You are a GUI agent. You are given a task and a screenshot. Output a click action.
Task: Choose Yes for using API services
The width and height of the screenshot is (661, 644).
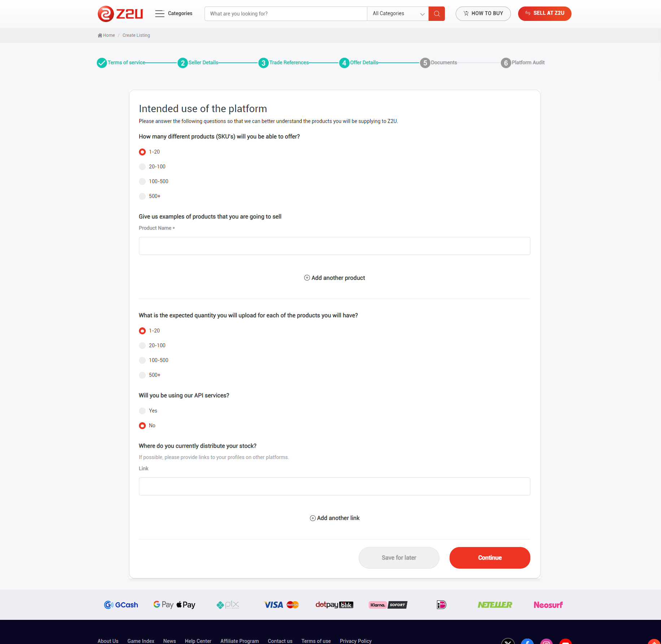(143, 411)
